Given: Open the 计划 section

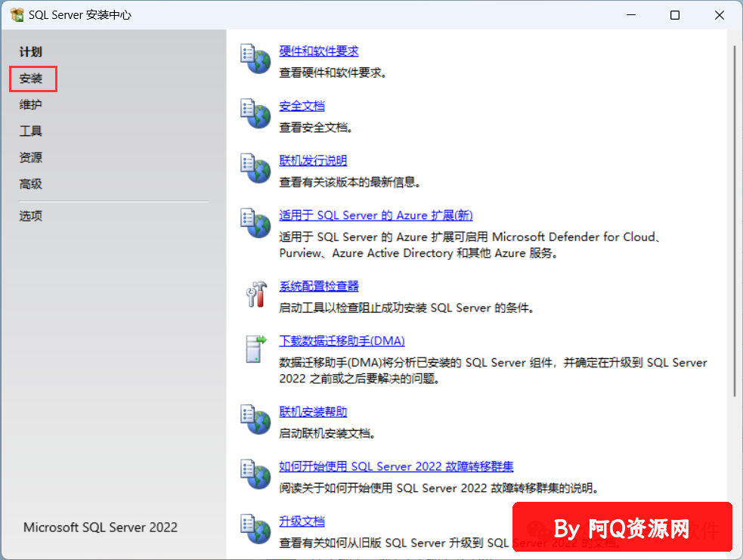Looking at the screenshot, I should coord(31,52).
